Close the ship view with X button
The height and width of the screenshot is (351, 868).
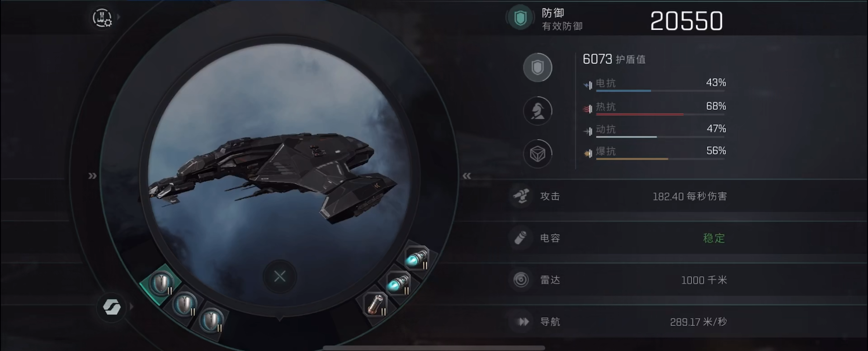(x=280, y=276)
